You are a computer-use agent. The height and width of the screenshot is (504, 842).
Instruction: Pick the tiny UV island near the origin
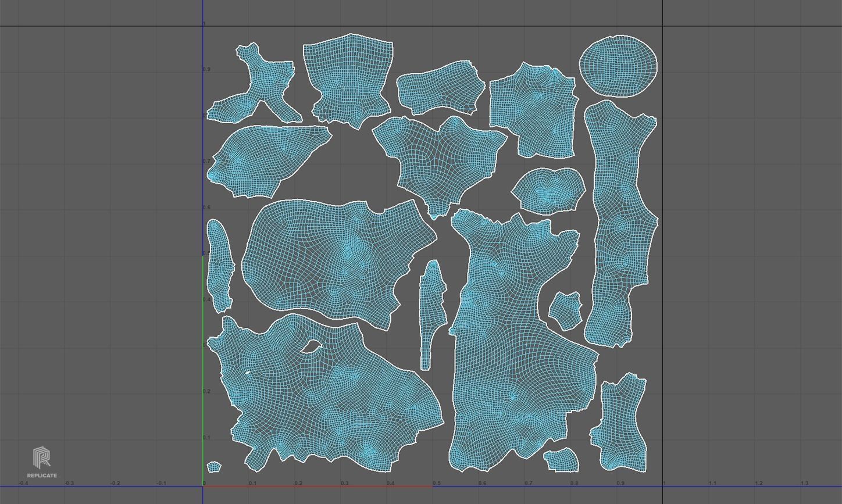coord(214,467)
